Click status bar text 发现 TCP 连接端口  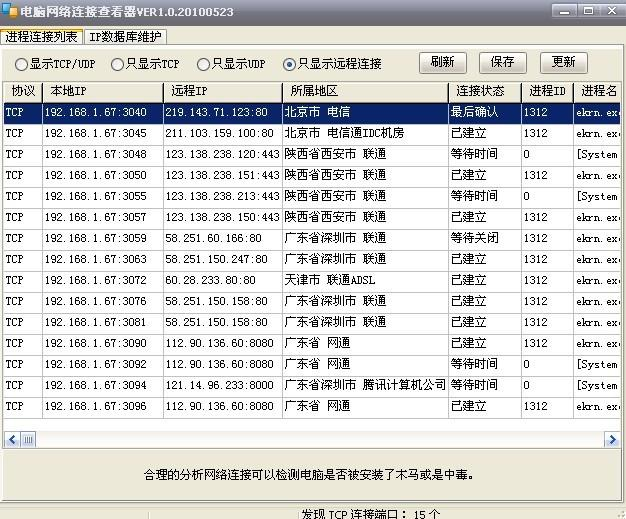(370, 513)
